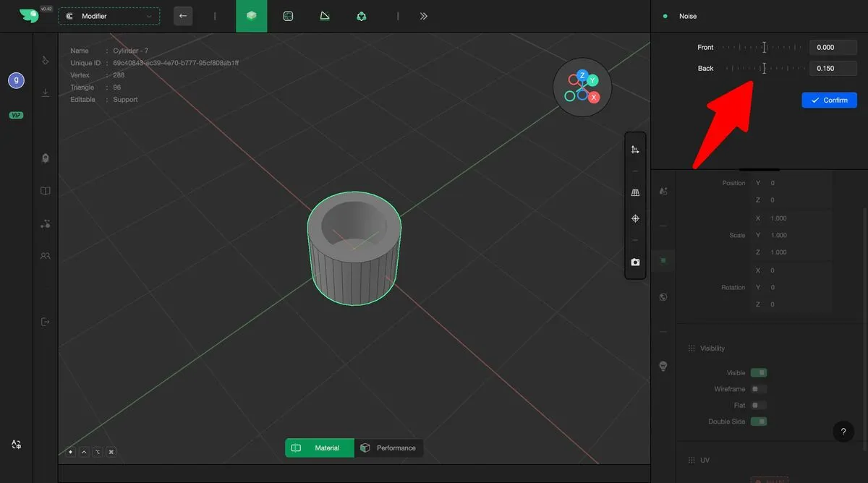The image size is (868, 483).
Task: Enable the Wireframe toggle
Action: click(758, 389)
